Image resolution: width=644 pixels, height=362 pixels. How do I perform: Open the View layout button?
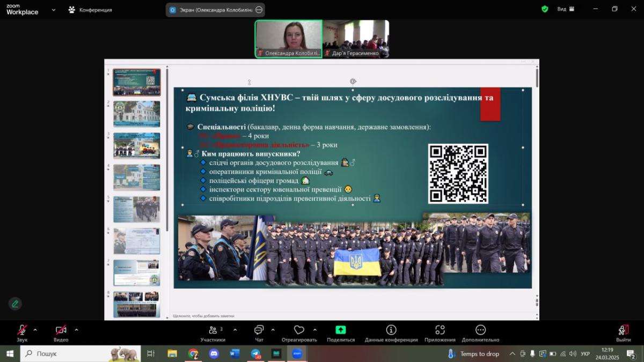[566, 9]
